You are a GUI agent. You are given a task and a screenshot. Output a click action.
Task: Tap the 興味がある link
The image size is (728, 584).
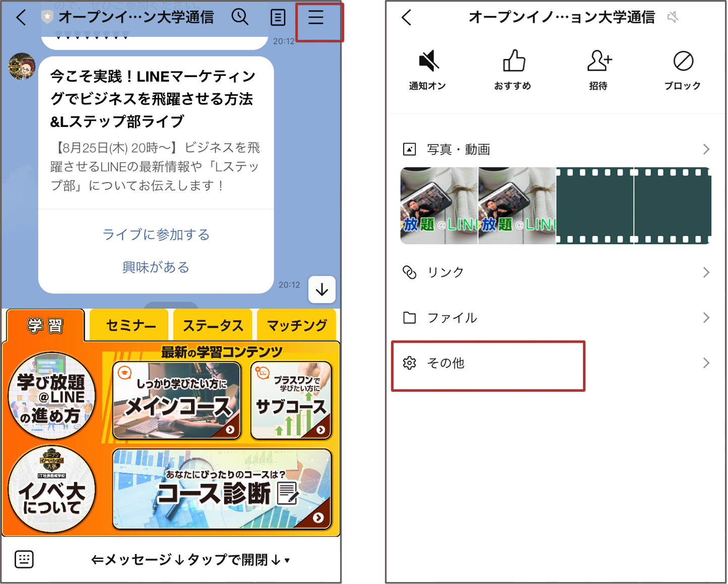point(156,267)
